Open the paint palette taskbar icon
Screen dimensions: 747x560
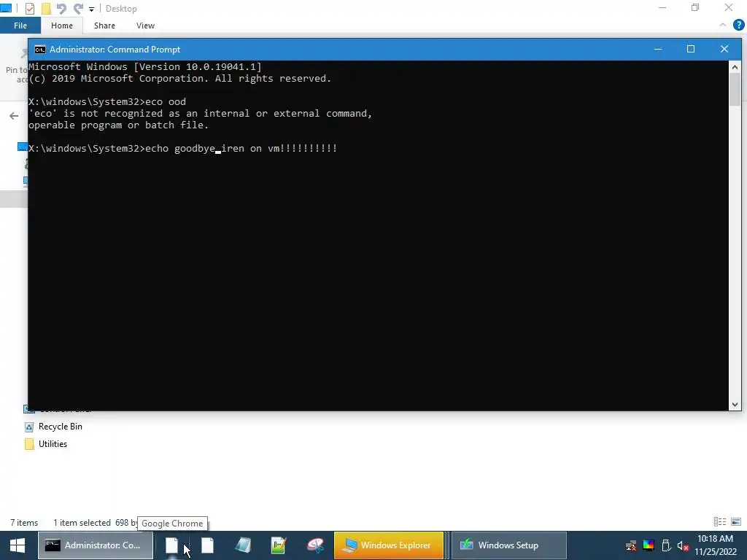[315, 545]
